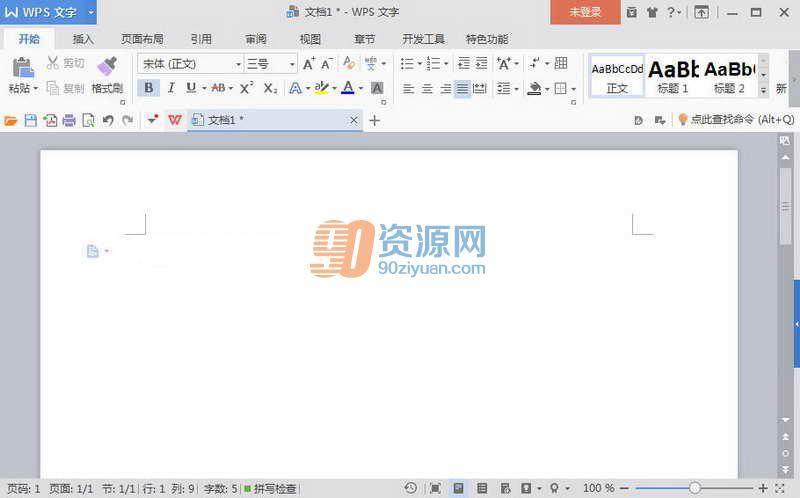Switch to outline view
800x498 pixels.
click(x=482, y=488)
